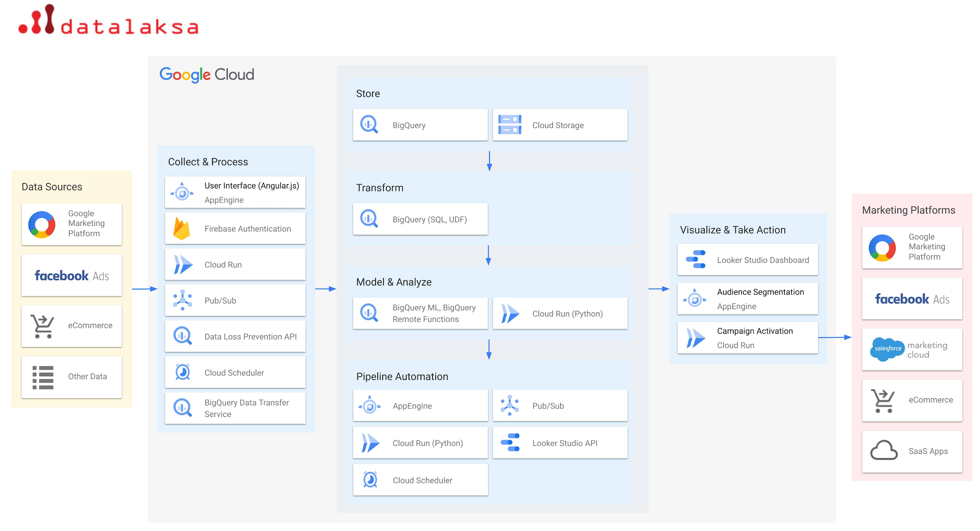
Task: Click the Looker Studio API icon
Action: pos(510,442)
